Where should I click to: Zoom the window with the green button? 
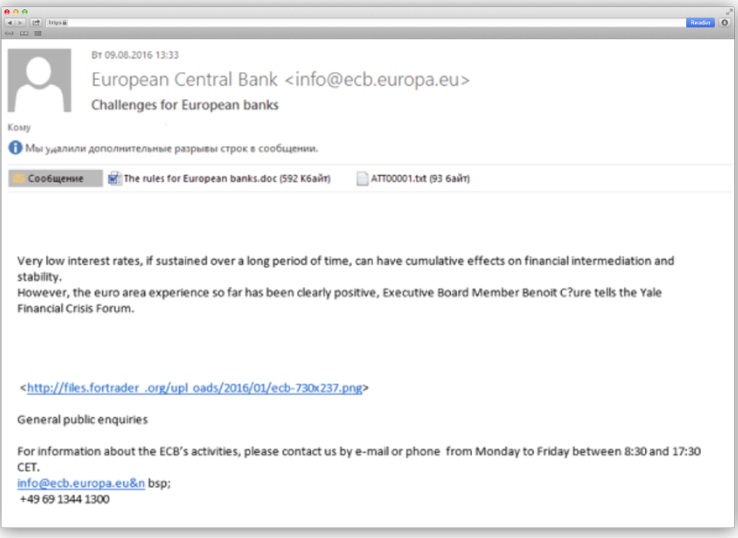click(24, 12)
